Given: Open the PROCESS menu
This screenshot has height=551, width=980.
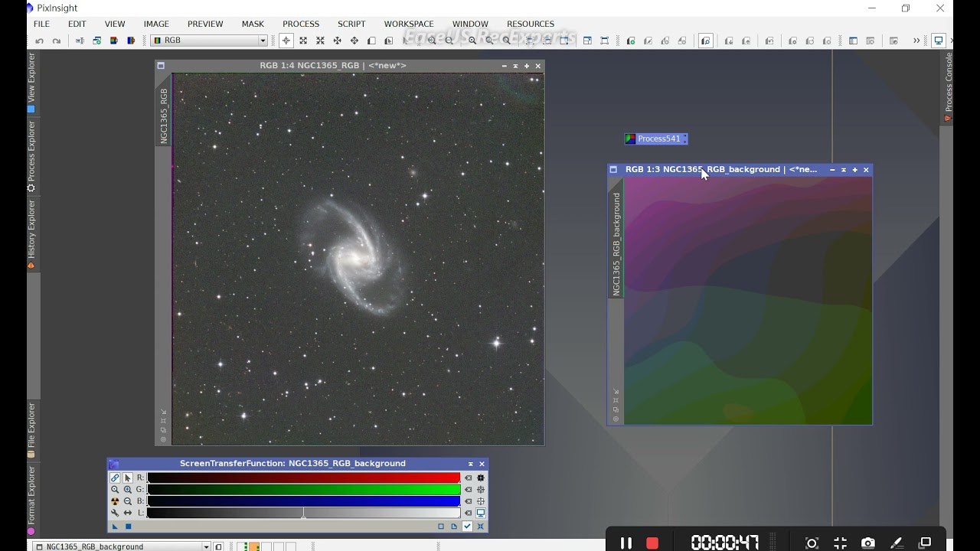Looking at the screenshot, I should pos(301,24).
